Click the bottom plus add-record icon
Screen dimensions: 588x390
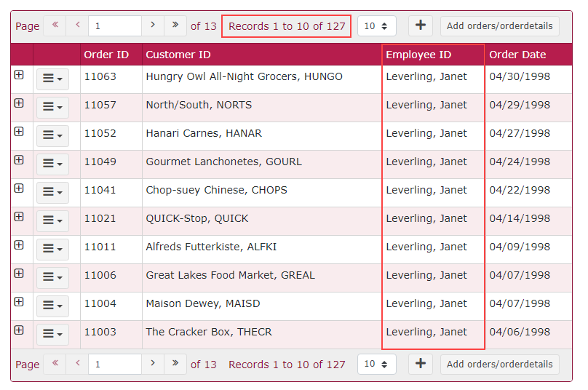[x=420, y=364]
